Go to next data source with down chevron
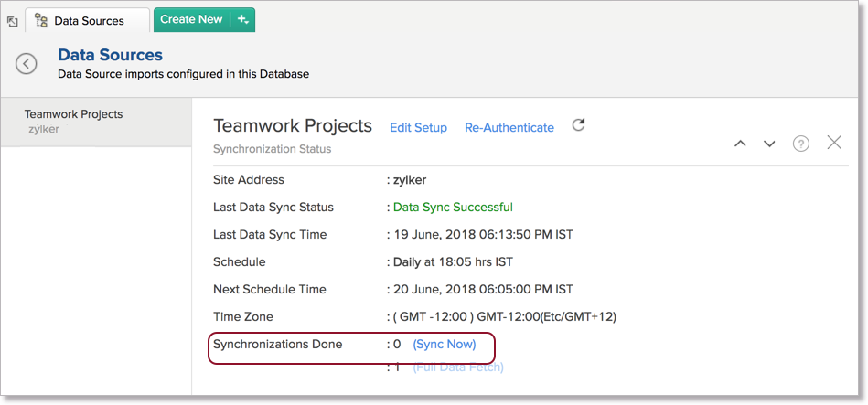 [x=769, y=144]
